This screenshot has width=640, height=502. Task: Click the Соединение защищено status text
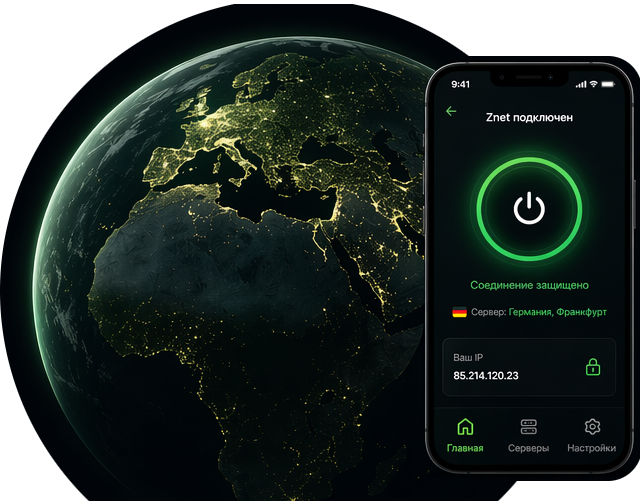(x=529, y=285)
